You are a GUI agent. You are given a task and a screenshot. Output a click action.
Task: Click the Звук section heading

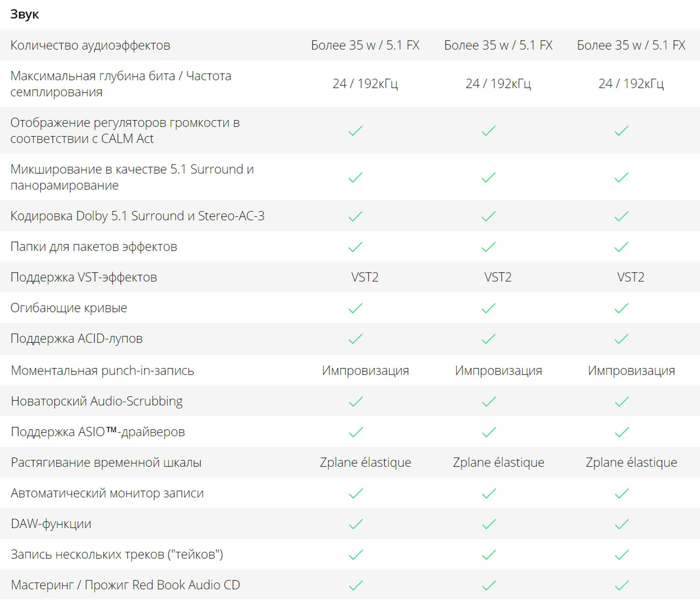click(x=25, y=14)
